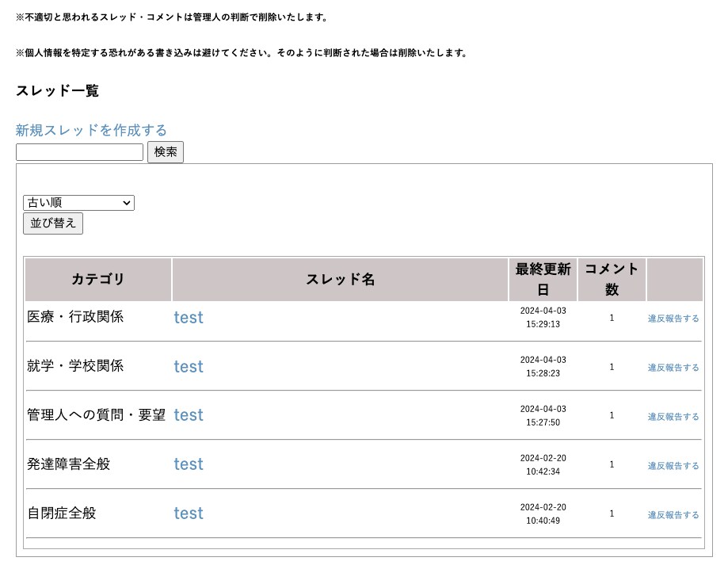Click the date 2024-04-03 15:29:13
The image size is (728, 565).
pyautogui.click(x=543, y=318)
